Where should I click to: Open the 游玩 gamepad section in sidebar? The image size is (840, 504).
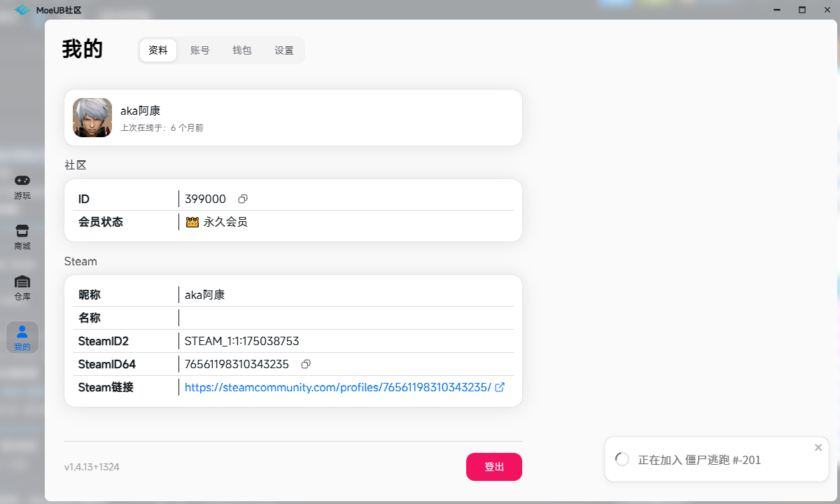pos(22,186)
